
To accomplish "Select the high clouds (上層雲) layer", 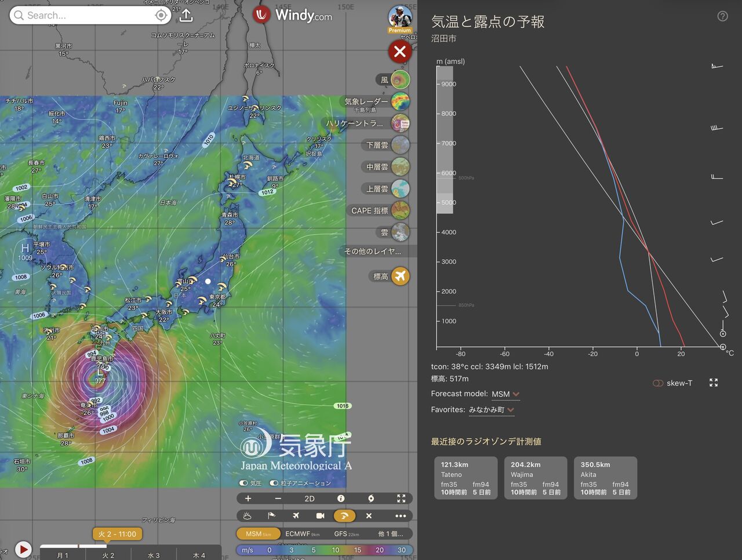I will 400,189.
